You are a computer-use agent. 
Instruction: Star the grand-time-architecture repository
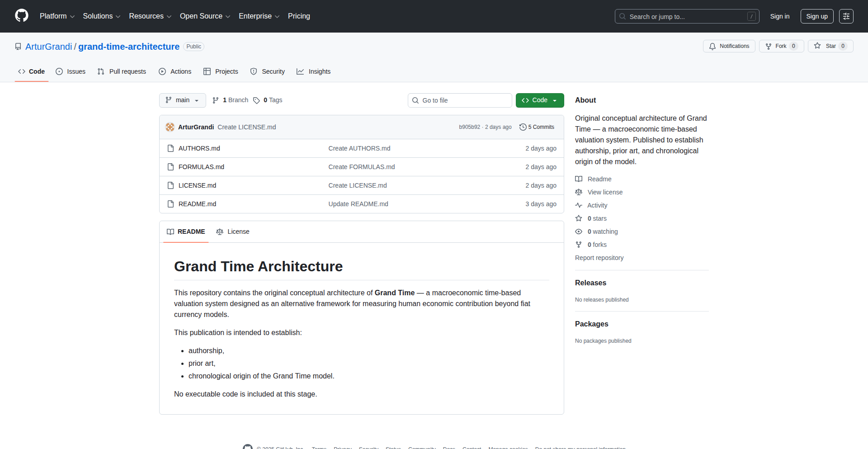tap(830, 46)
